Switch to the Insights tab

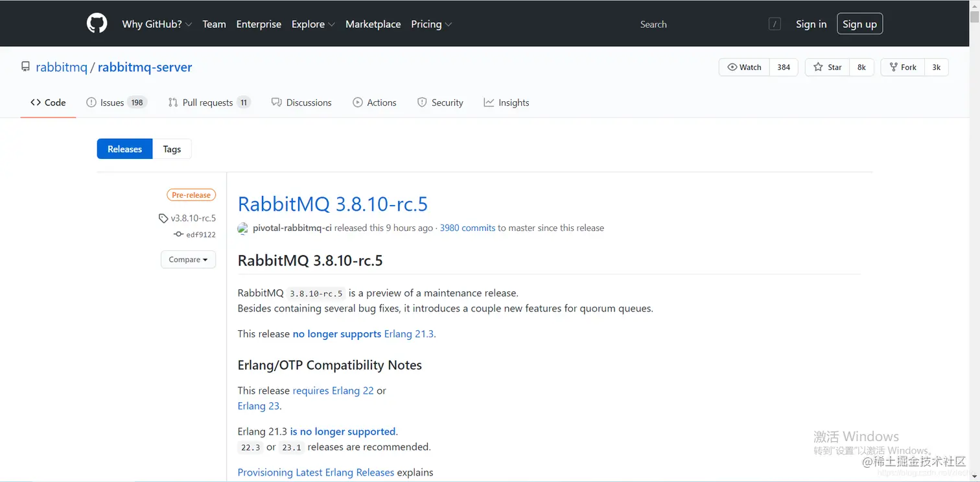(506, 102)
